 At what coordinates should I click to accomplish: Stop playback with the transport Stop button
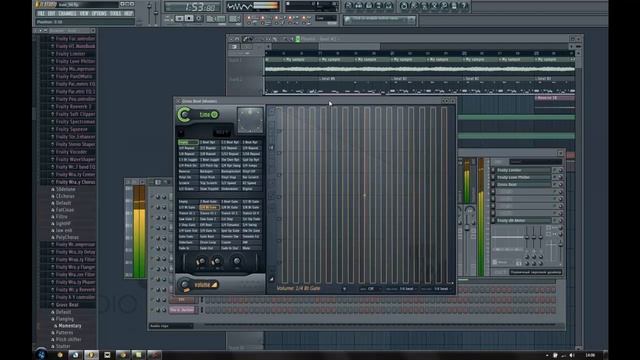[189, 19]
